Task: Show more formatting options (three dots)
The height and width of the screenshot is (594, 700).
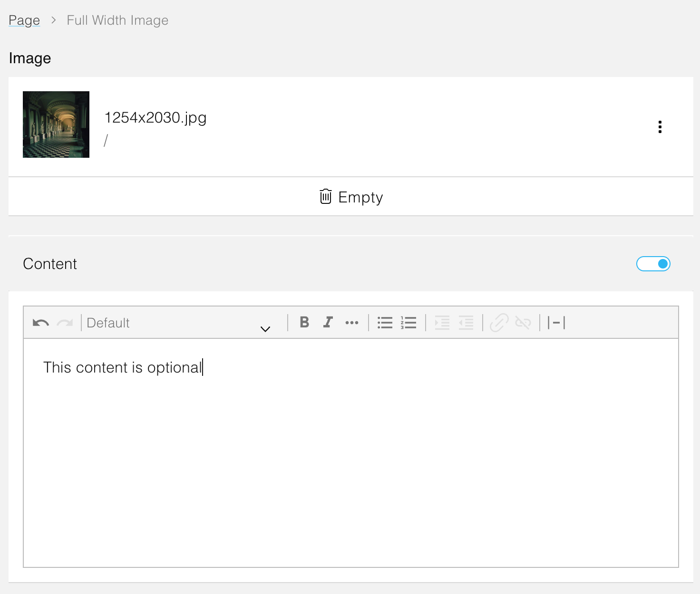Action: [x=352, y=323]
